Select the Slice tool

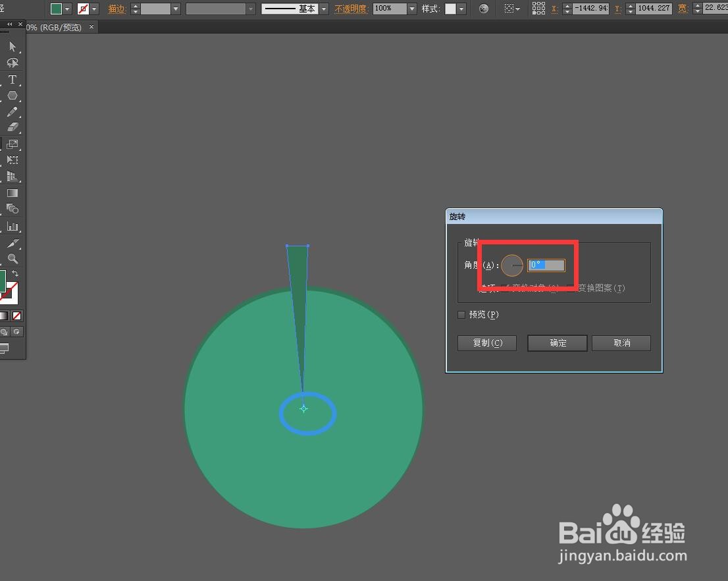click(x=13, y=243)
